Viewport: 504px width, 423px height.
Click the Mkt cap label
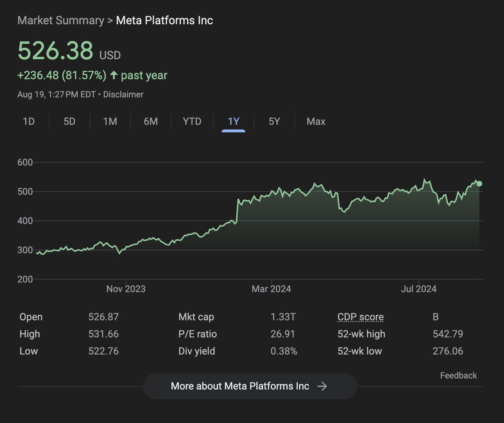pyautogui.click(x=196, y=317)
